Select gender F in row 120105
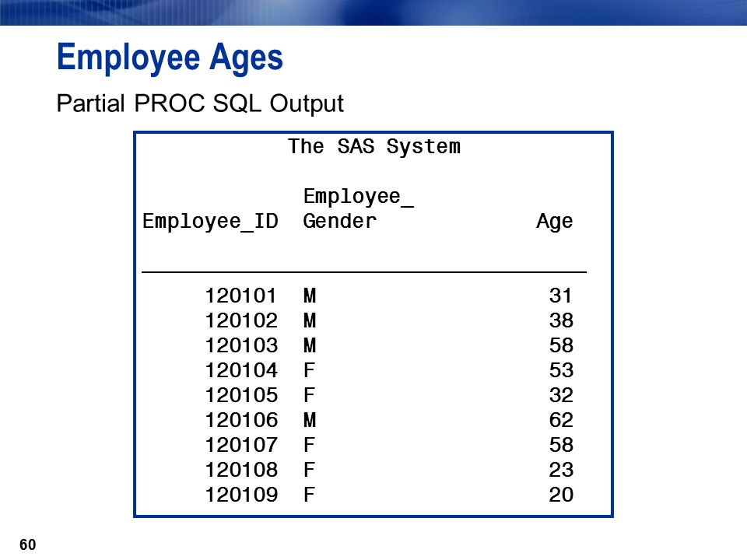This screenshot has width=747, height=560. pyautogui.click(x=309, y=395)
